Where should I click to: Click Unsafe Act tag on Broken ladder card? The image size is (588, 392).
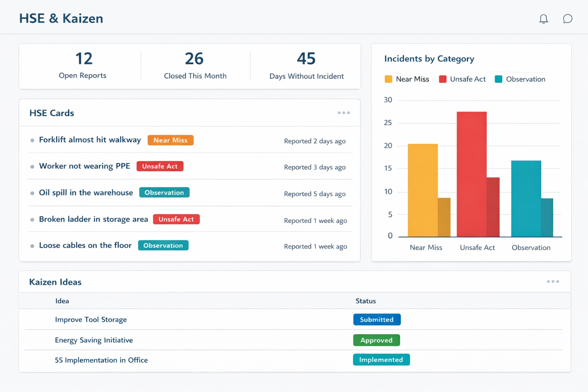coord(176,219)
